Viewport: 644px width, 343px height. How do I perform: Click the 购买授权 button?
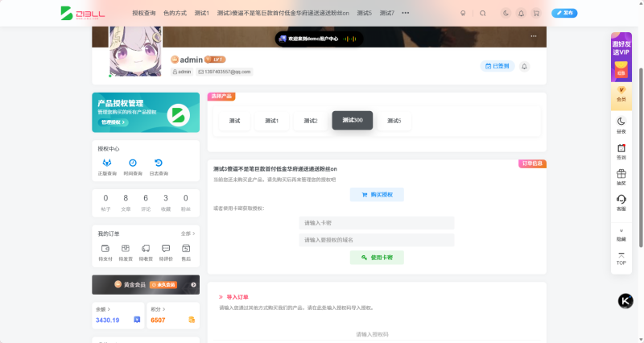tap(377, 195)
